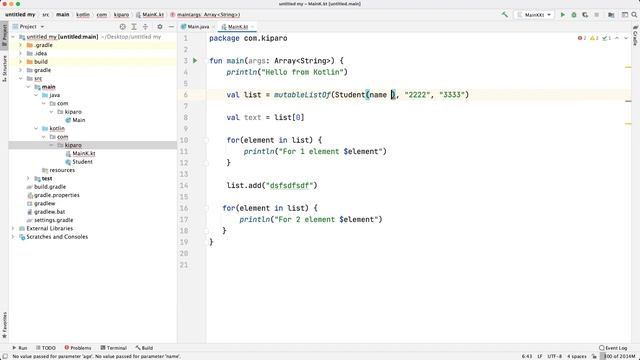Run with coverage icon in toolbar
640x360 pixels.
[585, 15]
